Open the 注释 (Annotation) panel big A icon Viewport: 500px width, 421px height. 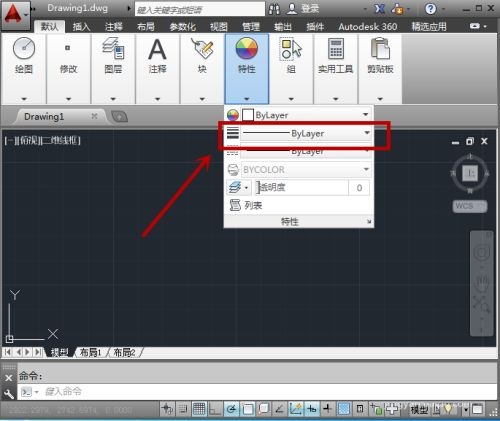157,49
